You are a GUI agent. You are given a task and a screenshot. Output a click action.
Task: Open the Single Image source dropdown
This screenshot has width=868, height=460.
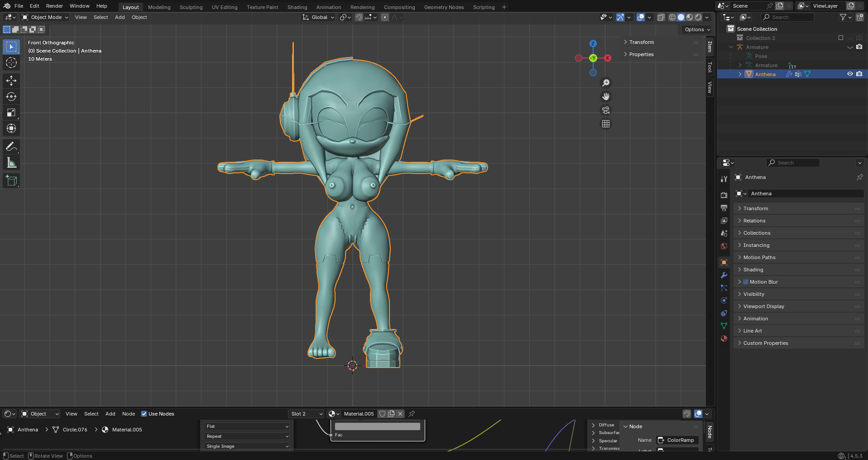tap(247, 446)
